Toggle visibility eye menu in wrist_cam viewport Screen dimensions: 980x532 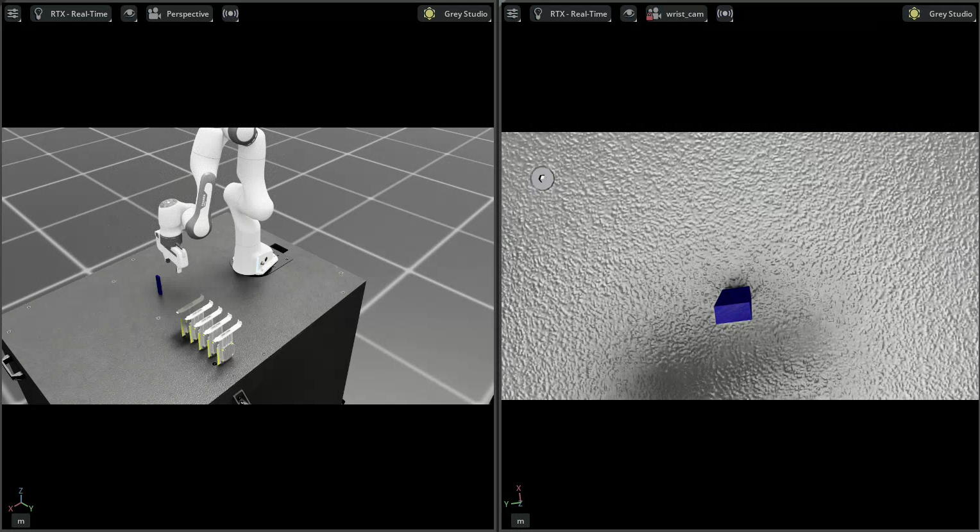tap(629, 13)
